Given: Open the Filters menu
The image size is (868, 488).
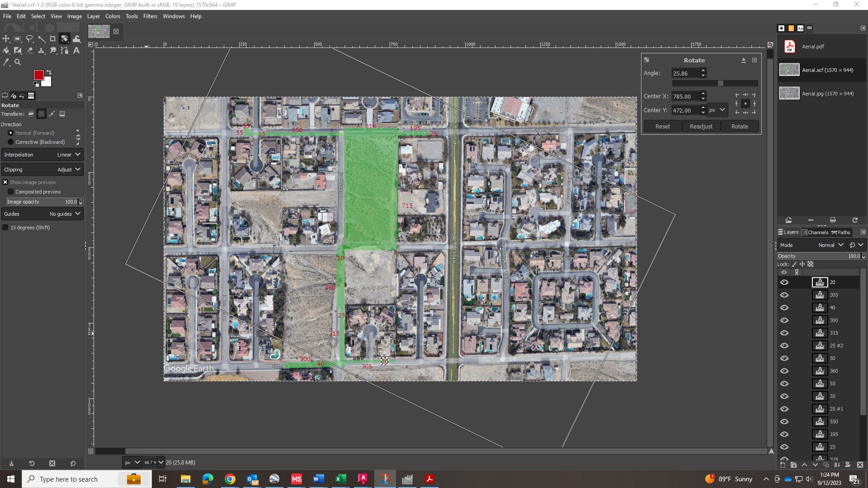Looking at the screenshot, I should [150, 16].
